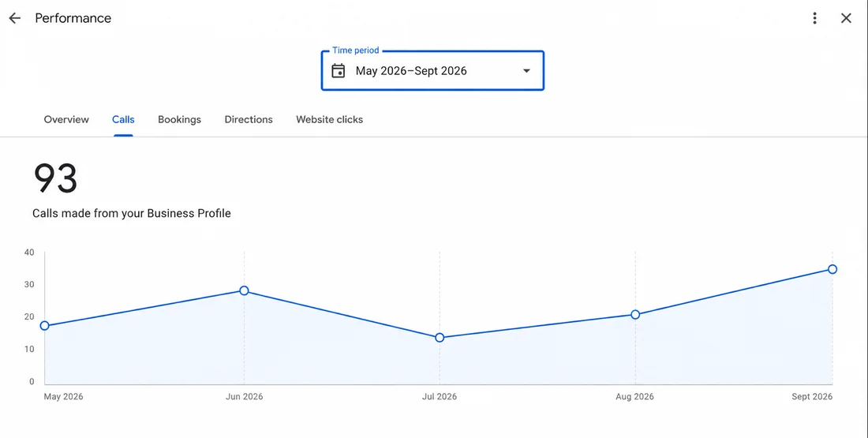Image resolution: width=868 pixels, height=438 pixels.
Task: Click the Jun 2026 chart data point
Action: tap(244, 290)
